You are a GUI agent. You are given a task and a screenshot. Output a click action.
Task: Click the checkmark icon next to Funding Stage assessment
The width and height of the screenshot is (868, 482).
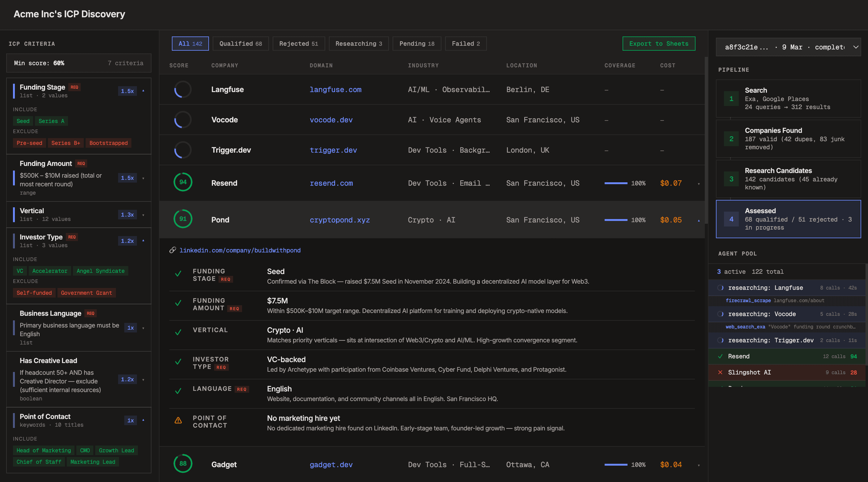coord(178,274)
